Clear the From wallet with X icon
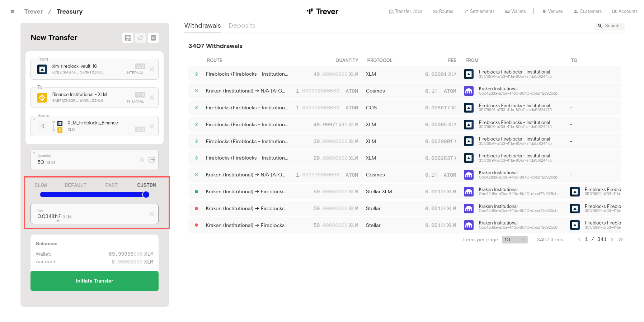The height and width of the screenshot is (322, 644). pos(152,69)
